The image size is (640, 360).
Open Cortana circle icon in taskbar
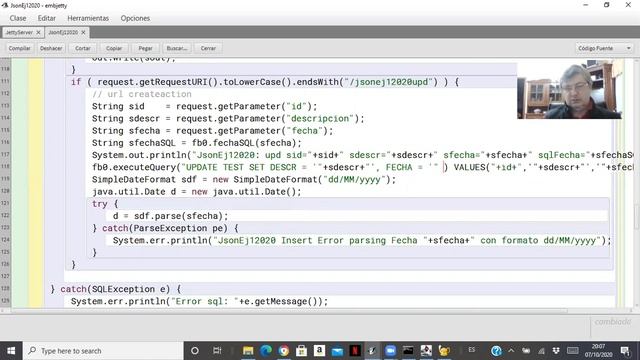(x=195, y=351)
